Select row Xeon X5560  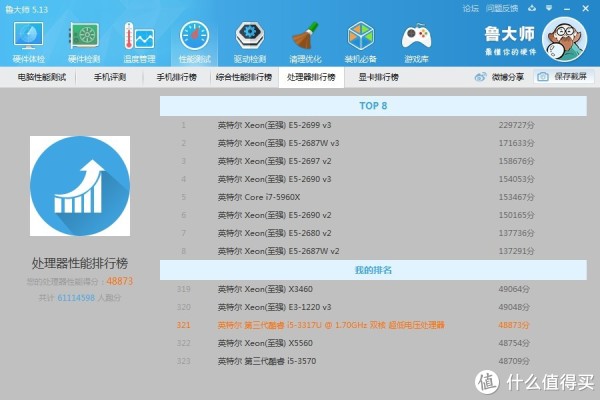pyautogui.click(x=373, y=343)
